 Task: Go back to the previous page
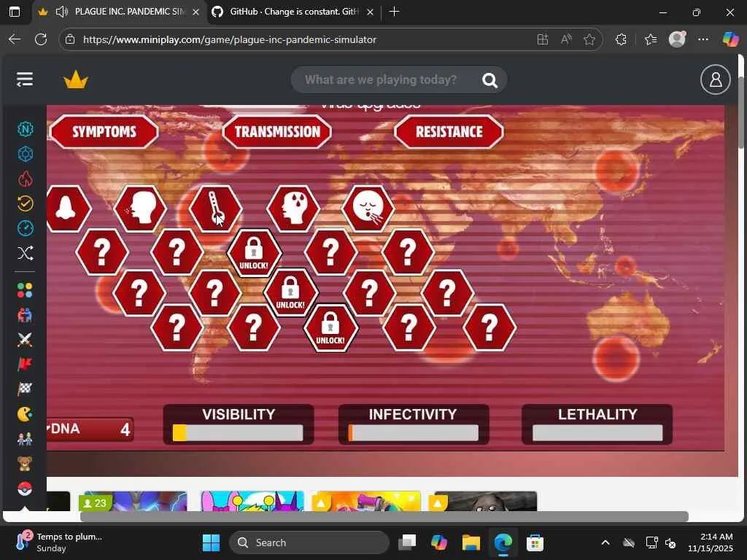click(15, 39)
